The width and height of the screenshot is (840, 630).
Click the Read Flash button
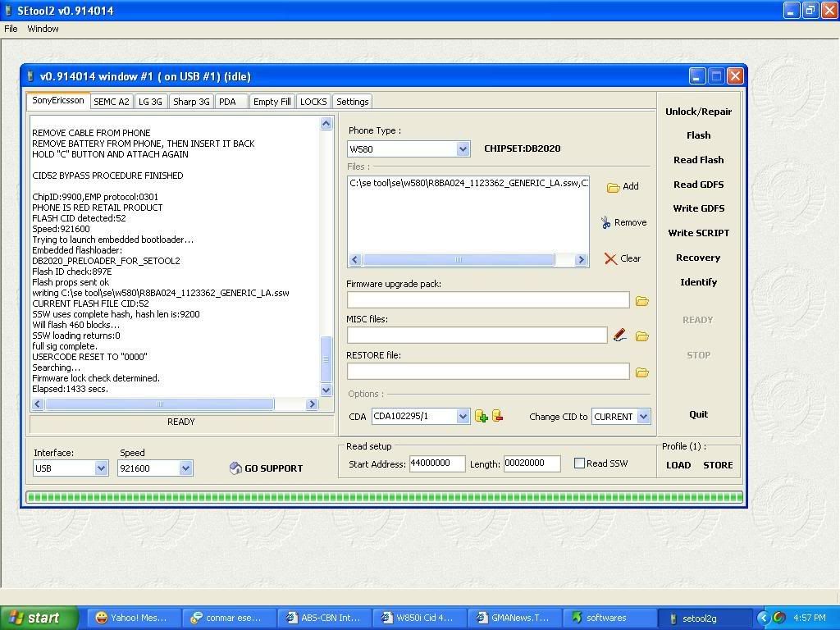coord(699,160)
